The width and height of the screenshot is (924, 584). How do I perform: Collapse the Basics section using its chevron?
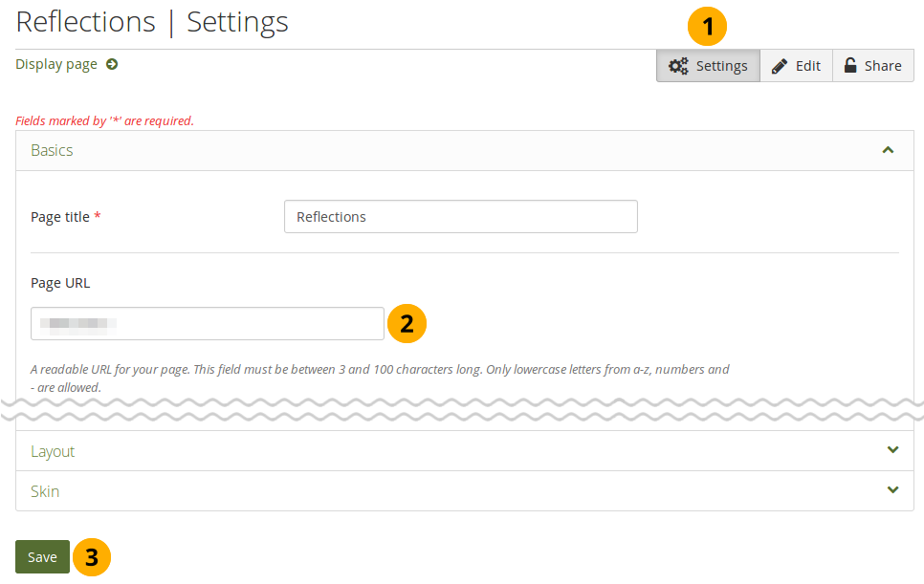[x=888, y=150]
